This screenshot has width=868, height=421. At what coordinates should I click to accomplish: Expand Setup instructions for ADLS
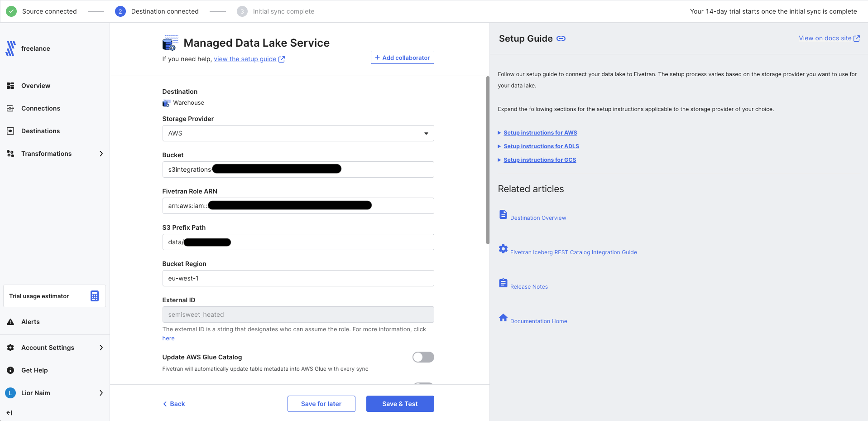click(541, 146)
